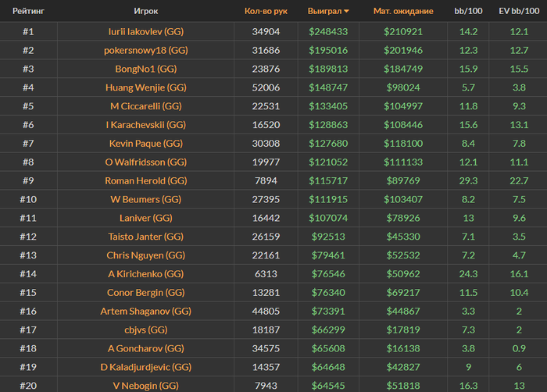Open Roman Herold (GG) player link
Screen dimensions: 547x392
click(x=146, y=180)
